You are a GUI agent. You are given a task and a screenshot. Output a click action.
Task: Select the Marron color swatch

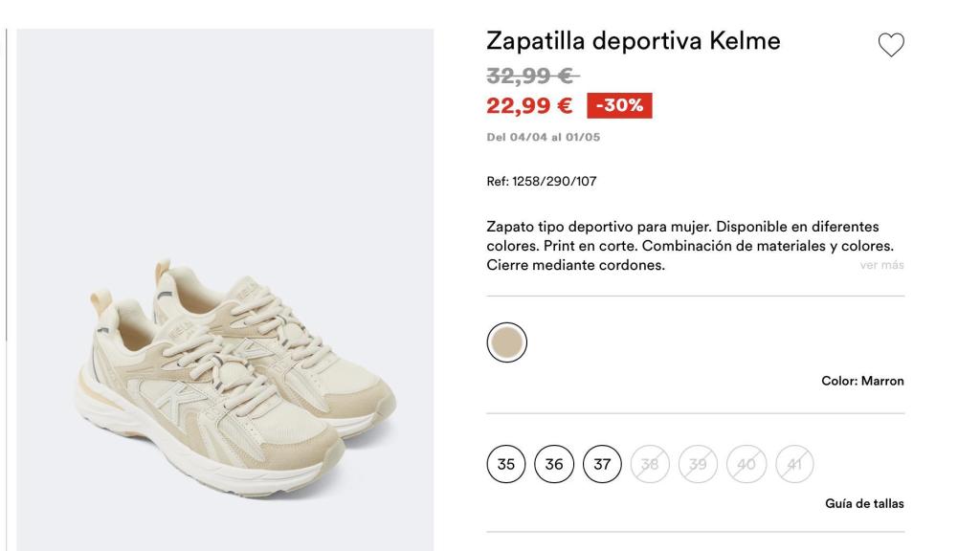[505, 341]
